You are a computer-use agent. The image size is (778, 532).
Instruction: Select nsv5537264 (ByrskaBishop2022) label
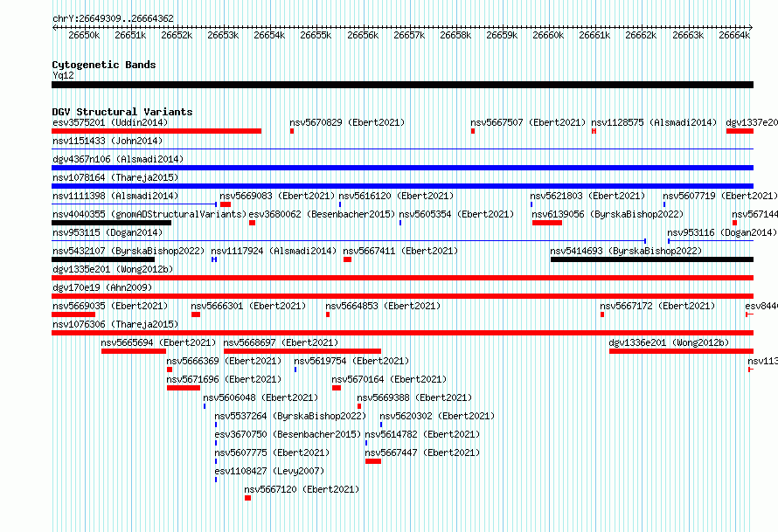(x=290, y=416)
